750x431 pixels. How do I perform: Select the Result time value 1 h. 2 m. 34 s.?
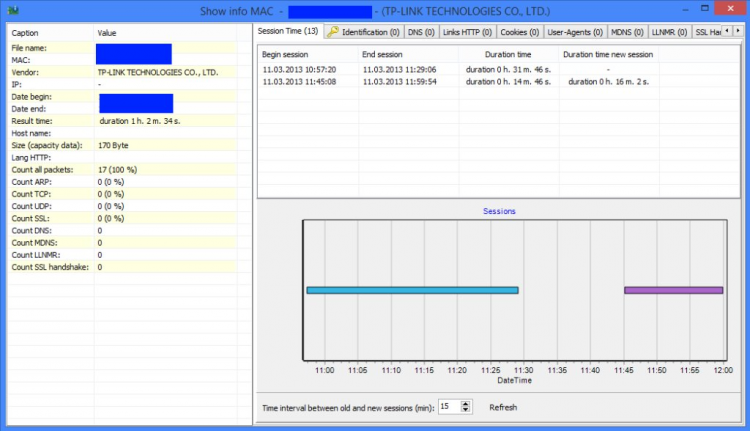coord(140,121)
